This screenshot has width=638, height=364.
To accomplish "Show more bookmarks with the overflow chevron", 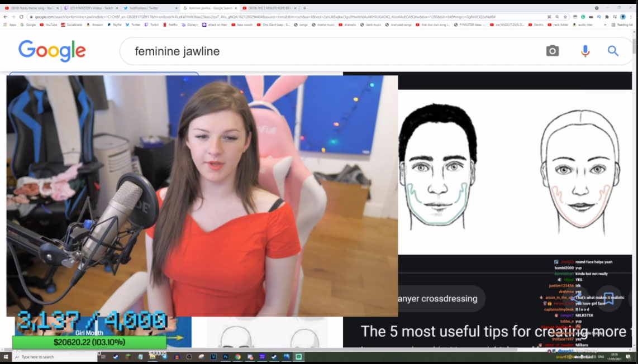I will [605, 25].
